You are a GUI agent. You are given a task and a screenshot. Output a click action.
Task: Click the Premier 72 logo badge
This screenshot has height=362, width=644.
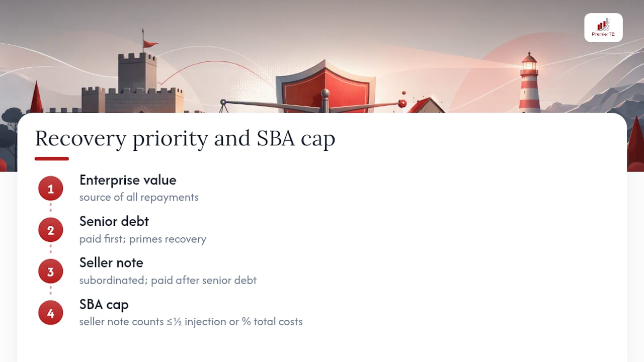pyautogui.click(x=603, y=28)
